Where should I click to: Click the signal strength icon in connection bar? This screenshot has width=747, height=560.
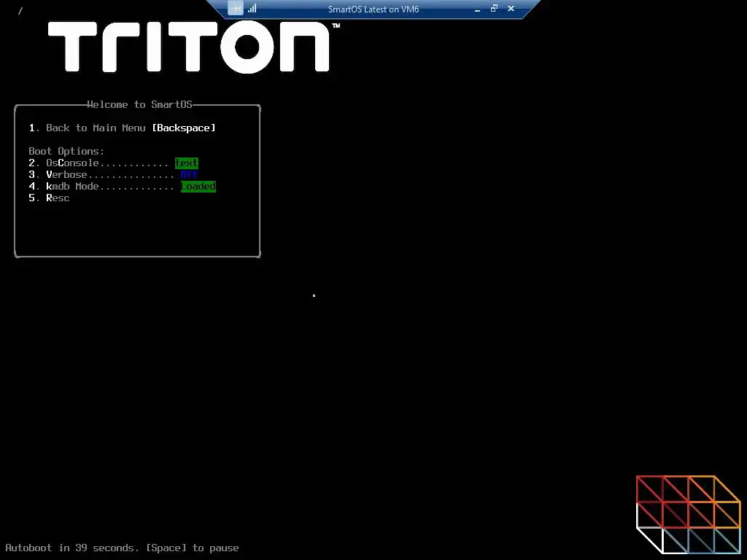pyautogui.click(x=252, y=9)
